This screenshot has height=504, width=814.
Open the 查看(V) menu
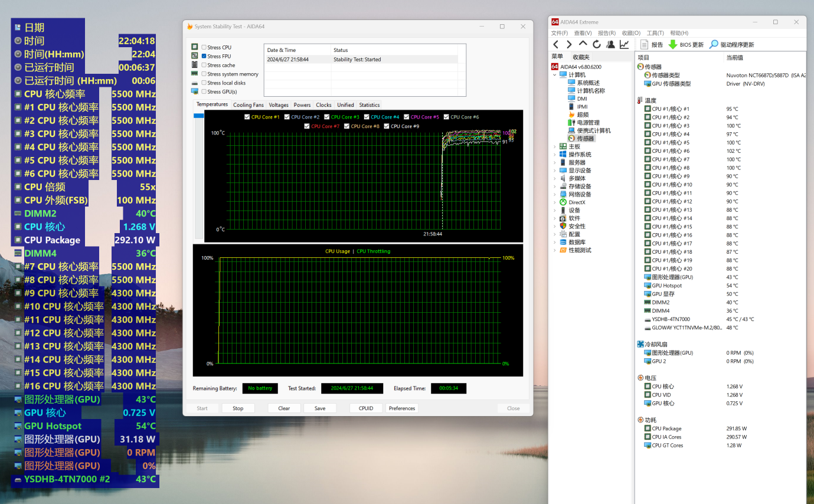point(583,33)
